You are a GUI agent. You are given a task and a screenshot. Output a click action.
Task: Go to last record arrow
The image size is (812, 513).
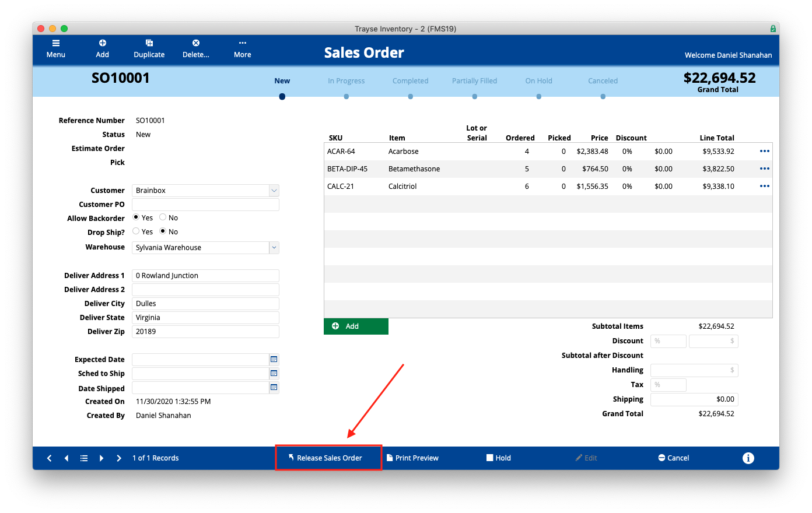click(119, 458)
